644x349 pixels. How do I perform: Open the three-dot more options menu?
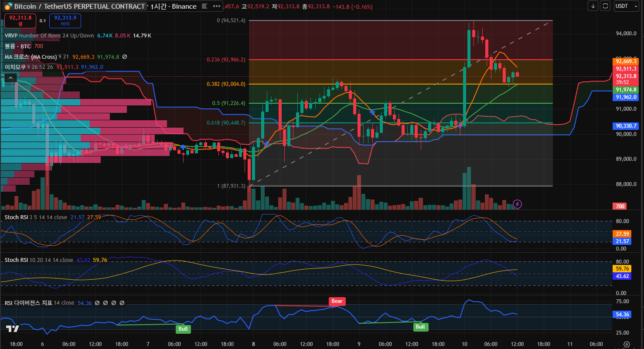tap(215, 7)
